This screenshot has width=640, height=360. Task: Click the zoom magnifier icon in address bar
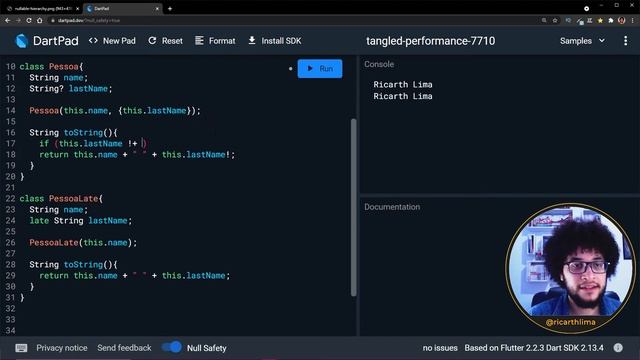[x=544, y=20]
